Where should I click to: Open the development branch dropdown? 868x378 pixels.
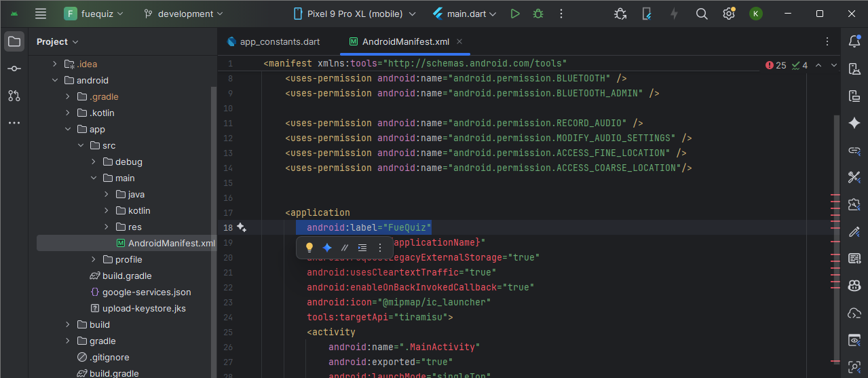[183, 14]
